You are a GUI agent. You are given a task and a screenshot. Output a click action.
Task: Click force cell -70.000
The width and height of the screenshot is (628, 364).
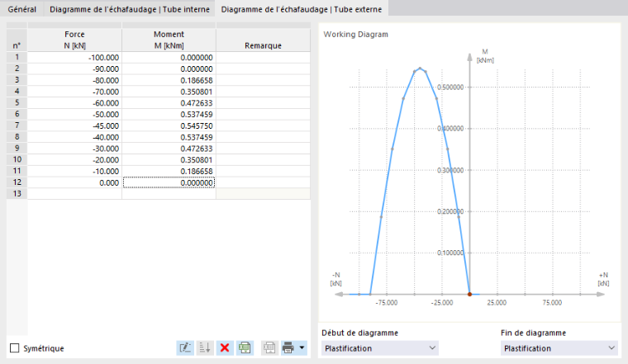coord(74,92)
